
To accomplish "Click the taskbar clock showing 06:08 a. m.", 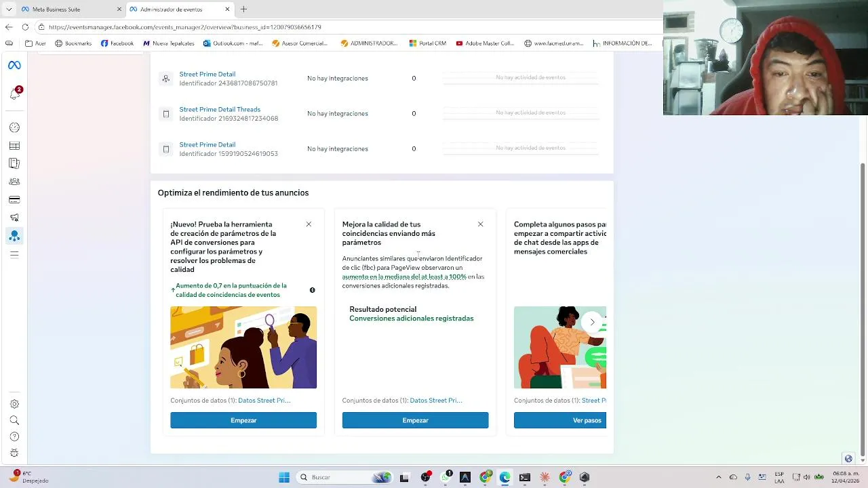I will pyautogui.click(x=845, y=477).
